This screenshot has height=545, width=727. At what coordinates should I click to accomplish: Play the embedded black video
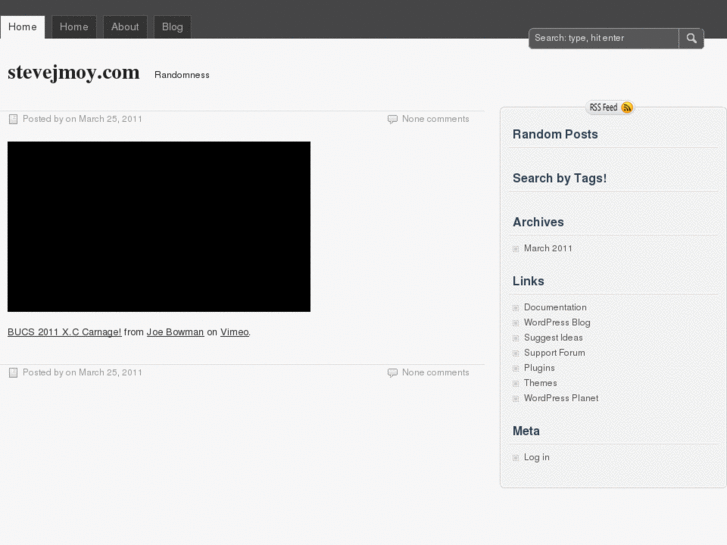[159, 226]
